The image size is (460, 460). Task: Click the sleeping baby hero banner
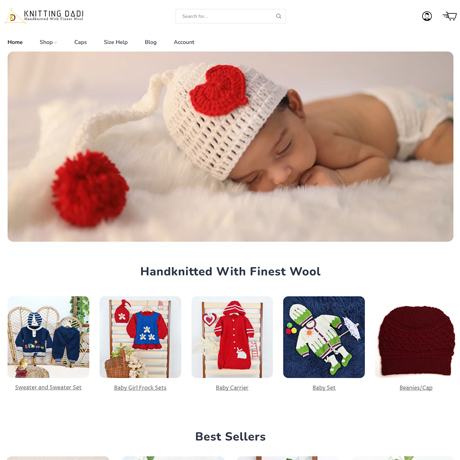(230, 147)
